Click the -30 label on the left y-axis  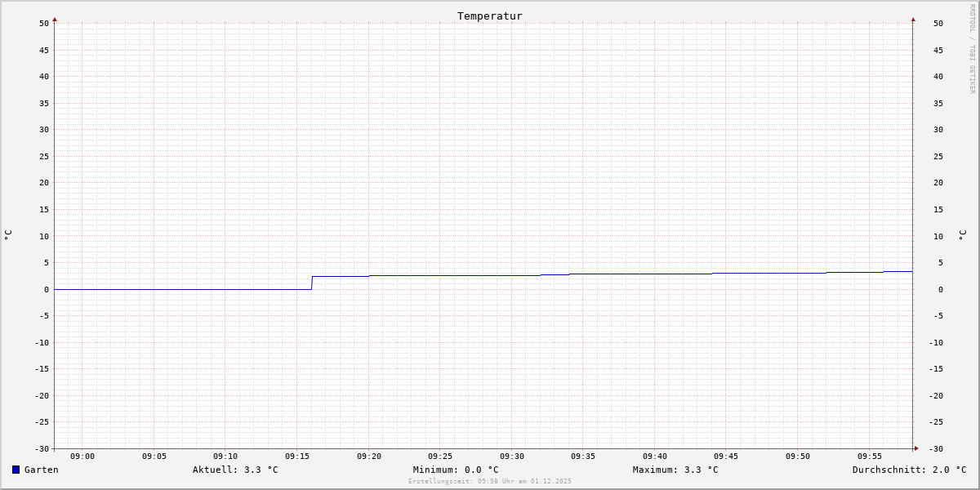(42, 449)
